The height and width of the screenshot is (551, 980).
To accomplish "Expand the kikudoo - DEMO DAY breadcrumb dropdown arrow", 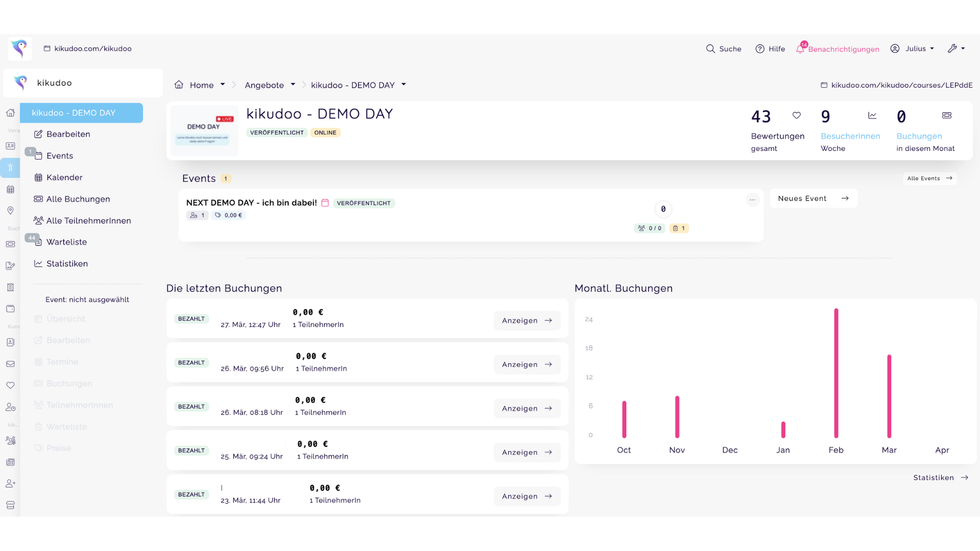I will point(404,85).
